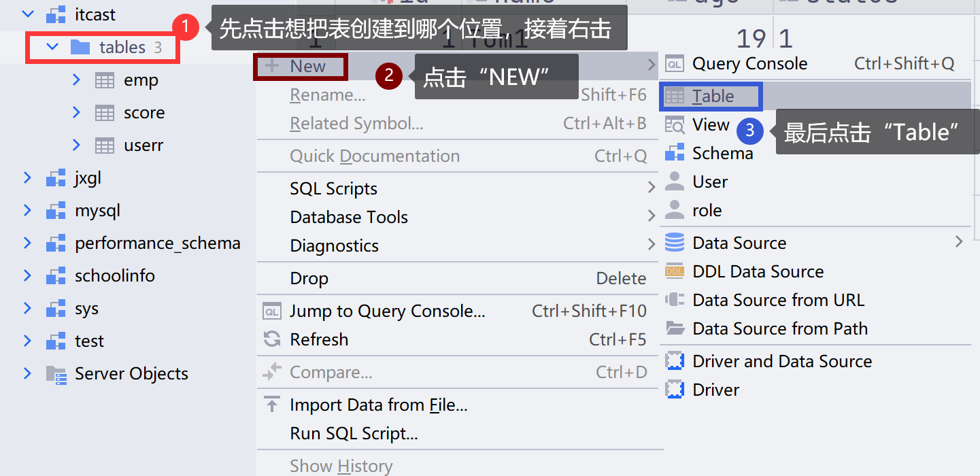Open the Data Source submenu
The width and height of the screenshot is (980, 476).
[x=815, y=243]
